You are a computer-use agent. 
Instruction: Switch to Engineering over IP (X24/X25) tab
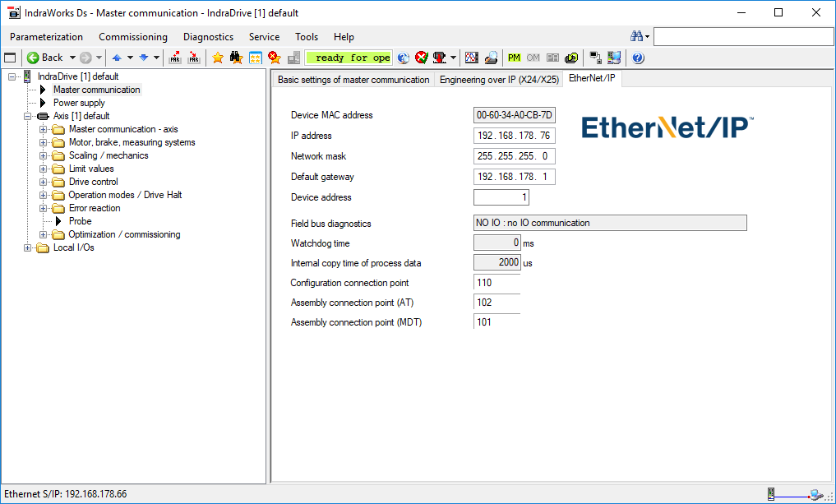point(499,80)
